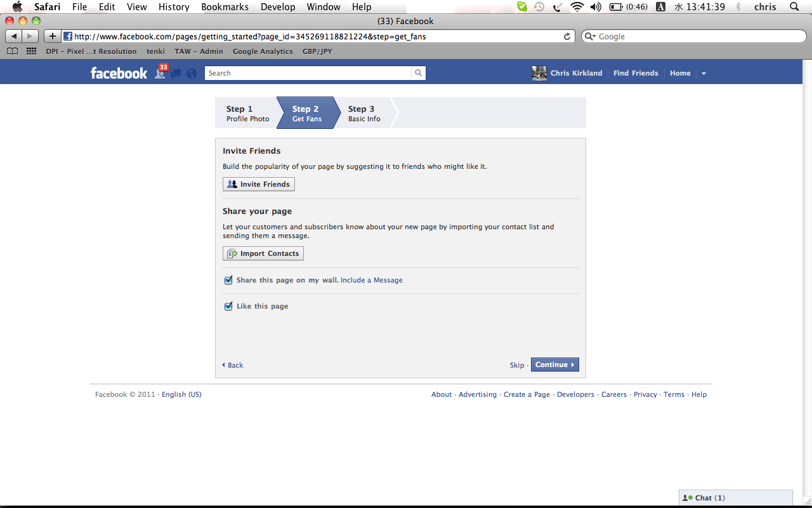Image resolution: width=812 pixels, height=508 pixels.
Task: Open the tenki bookmark
Action: 155,51
